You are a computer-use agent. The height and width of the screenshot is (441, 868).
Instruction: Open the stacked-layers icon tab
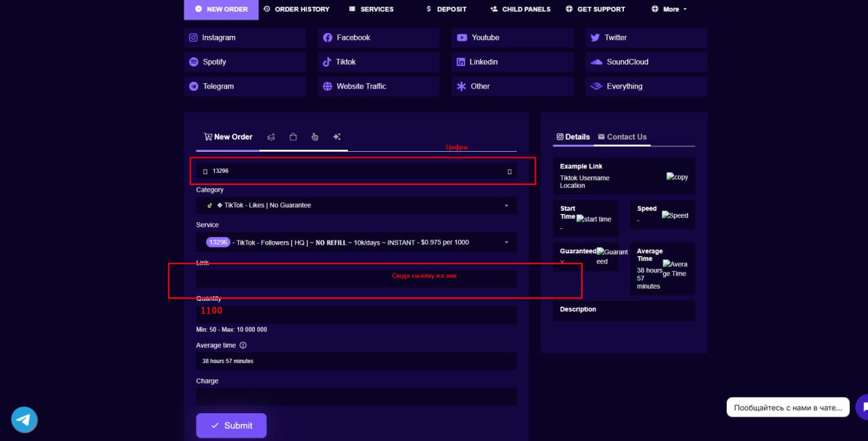tap(271, 137)
